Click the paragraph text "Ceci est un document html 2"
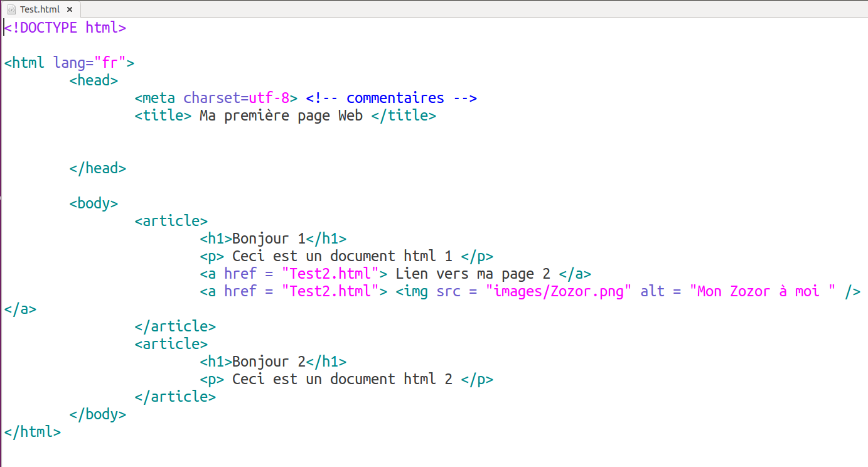Screen dimensions: 868x467 [342, 379]
